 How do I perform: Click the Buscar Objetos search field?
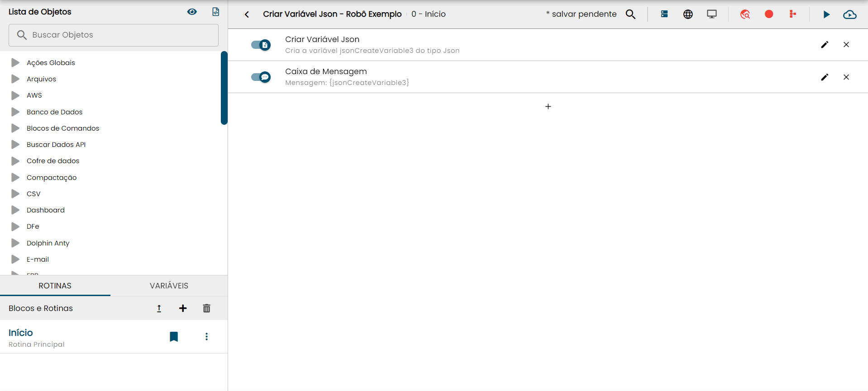click(113, 35)
